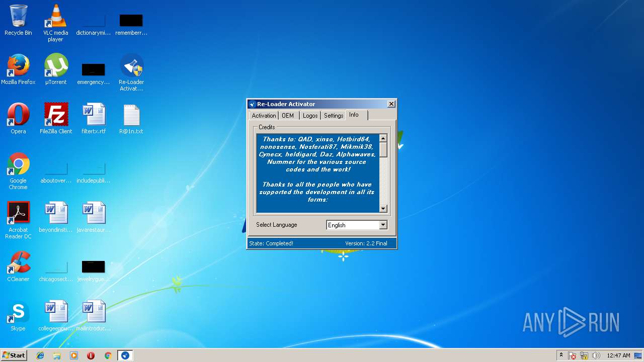This screenshot has width=644, height=362.
Task: Select the javarestaur... Word document icon
Action: [x=94, y=217]
